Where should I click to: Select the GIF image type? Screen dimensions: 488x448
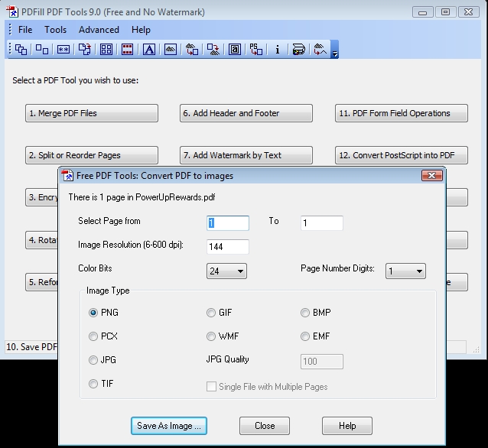(x=211, y=313)
